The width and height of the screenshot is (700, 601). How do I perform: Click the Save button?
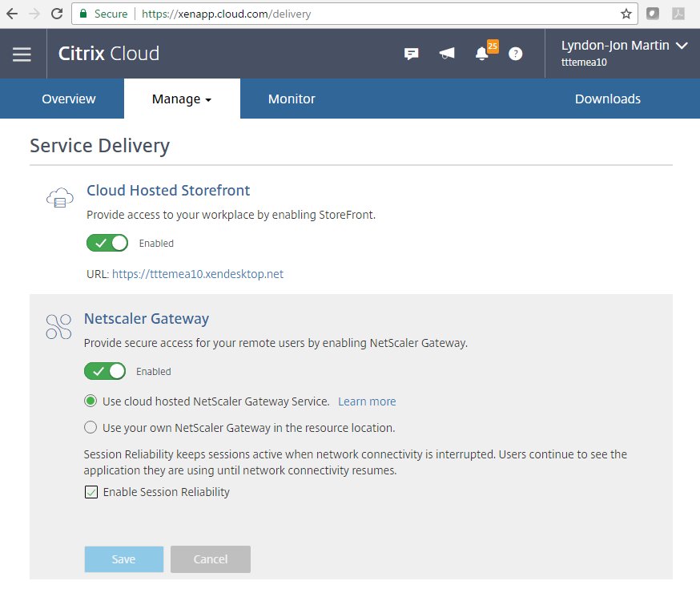pyautogui.click(x=123, y=559)
